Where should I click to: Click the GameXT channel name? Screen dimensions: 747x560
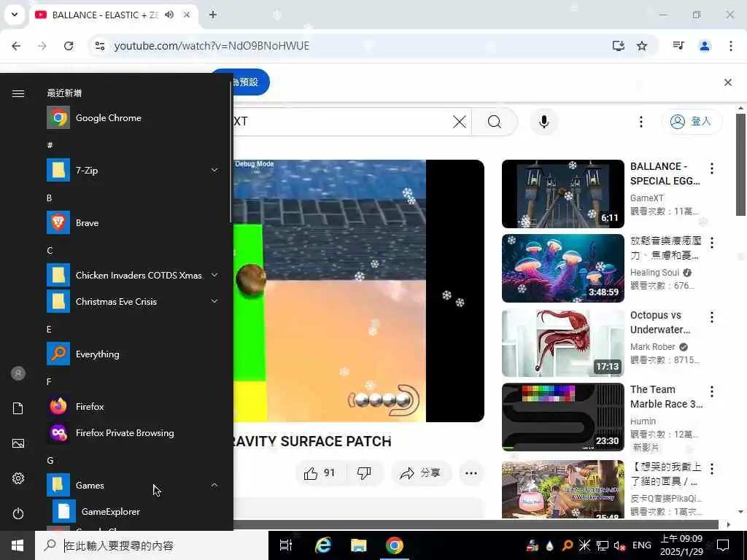646,198
